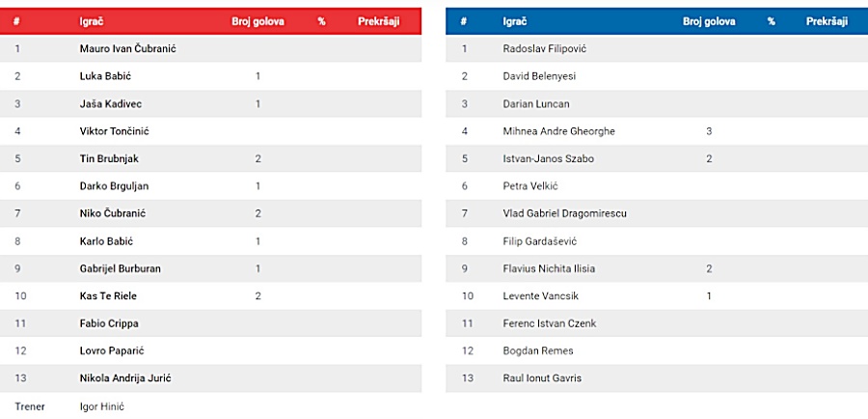868x419 pixels.
Task: Select Tin Brubnjak player name
Action: coord(109,158)
